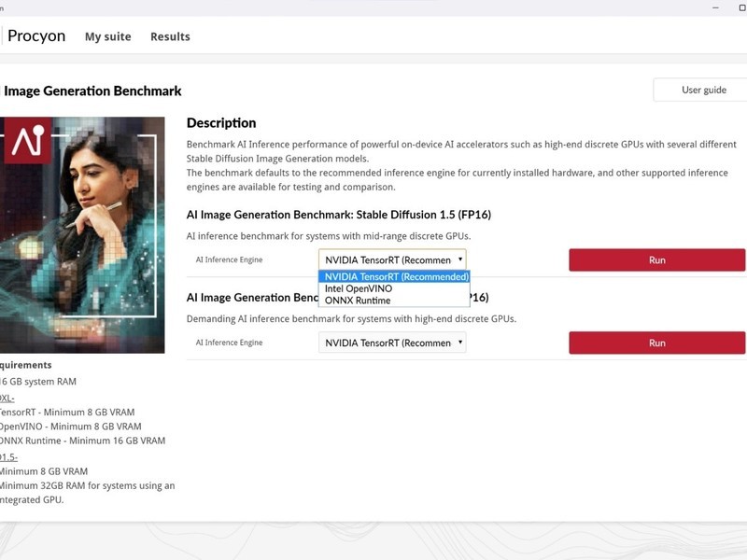Screen dimensions: 747x560
Task: Click 'ONNX Runtime - Minimum 16 GB VRAM' text
Action: point(82,441)
